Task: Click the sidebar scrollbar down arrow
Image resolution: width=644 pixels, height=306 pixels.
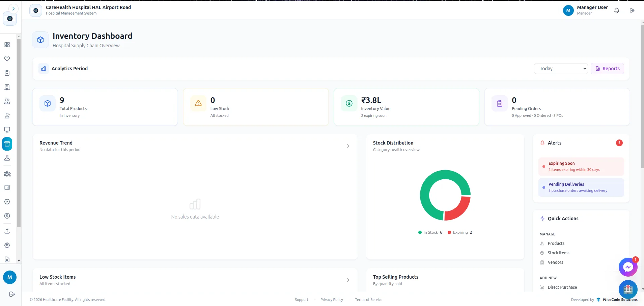Action: [x=19, y=261]
